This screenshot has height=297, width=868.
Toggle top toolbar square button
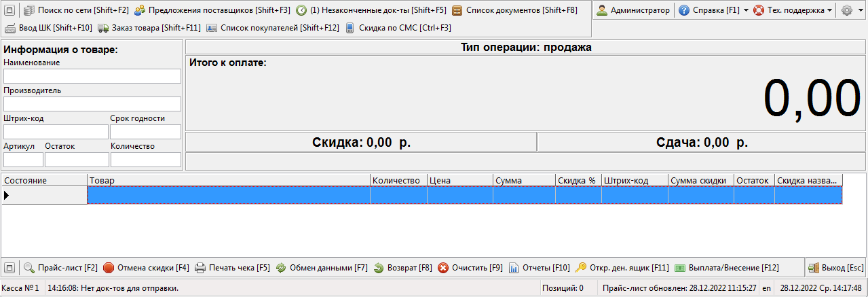(10, 10)
